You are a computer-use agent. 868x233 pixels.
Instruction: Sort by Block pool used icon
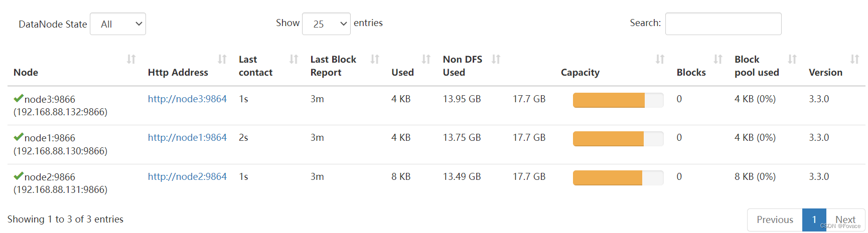(792, 60)
